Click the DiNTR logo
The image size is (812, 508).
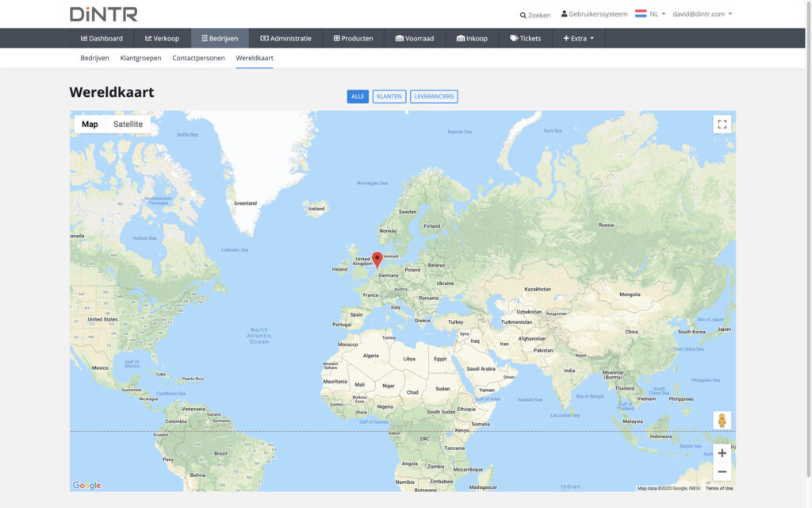[104, 14]
